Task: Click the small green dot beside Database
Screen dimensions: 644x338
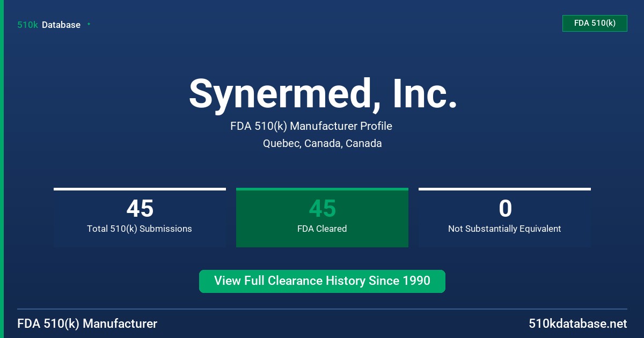Action: [x=89, y=24]
